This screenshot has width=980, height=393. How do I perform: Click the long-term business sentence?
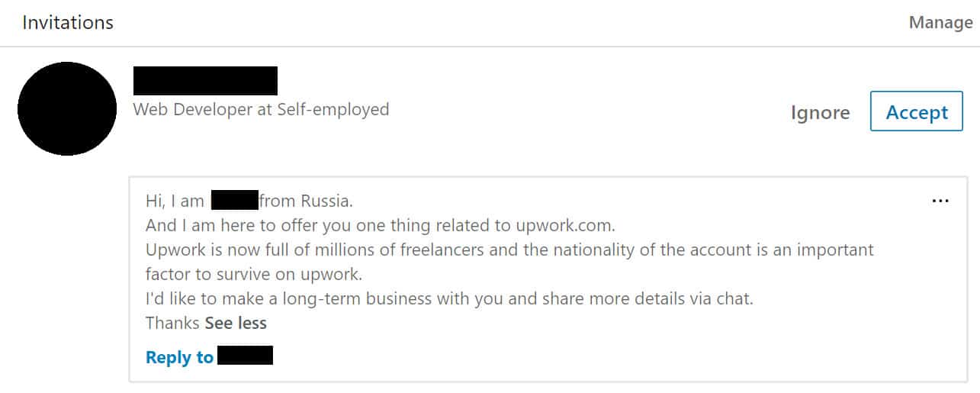coord(449,298)
